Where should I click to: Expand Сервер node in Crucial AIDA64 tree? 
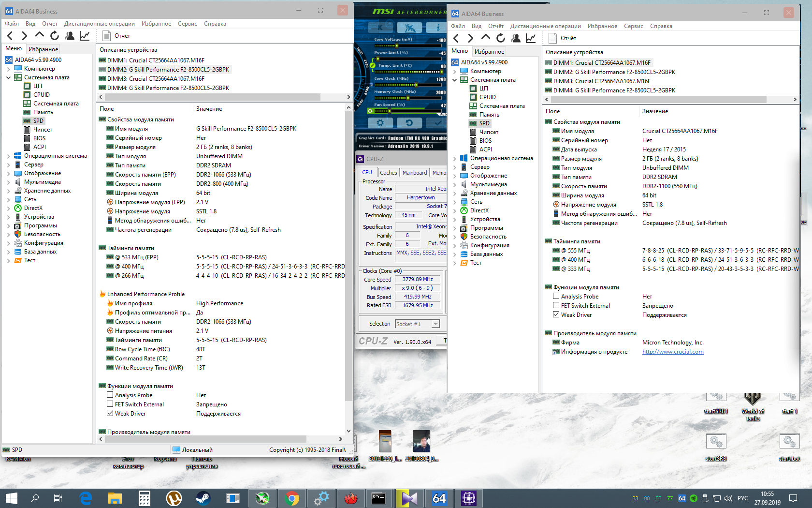(454, 167)
